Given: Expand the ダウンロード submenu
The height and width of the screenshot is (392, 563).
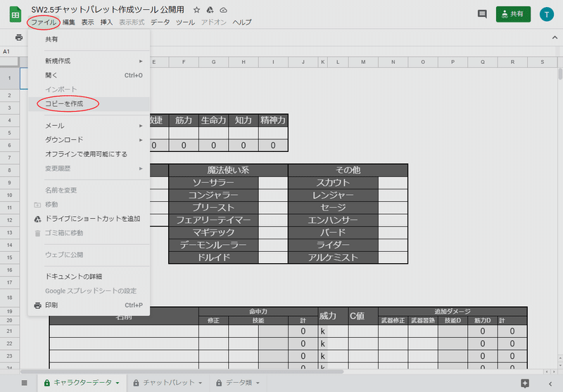Looking at the screenshot, I should coord(89,139).
